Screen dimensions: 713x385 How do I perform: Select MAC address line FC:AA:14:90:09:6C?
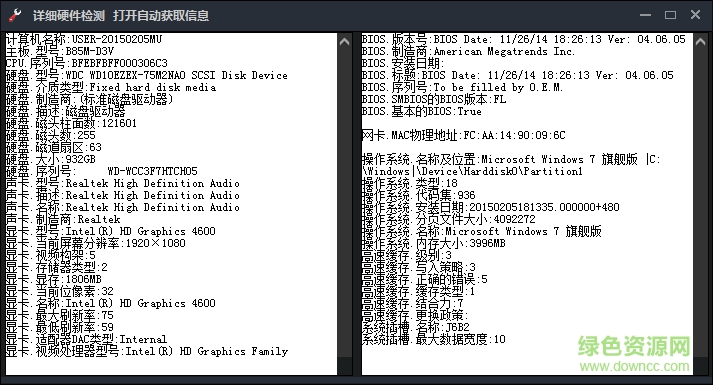click(x=463, y=135)
